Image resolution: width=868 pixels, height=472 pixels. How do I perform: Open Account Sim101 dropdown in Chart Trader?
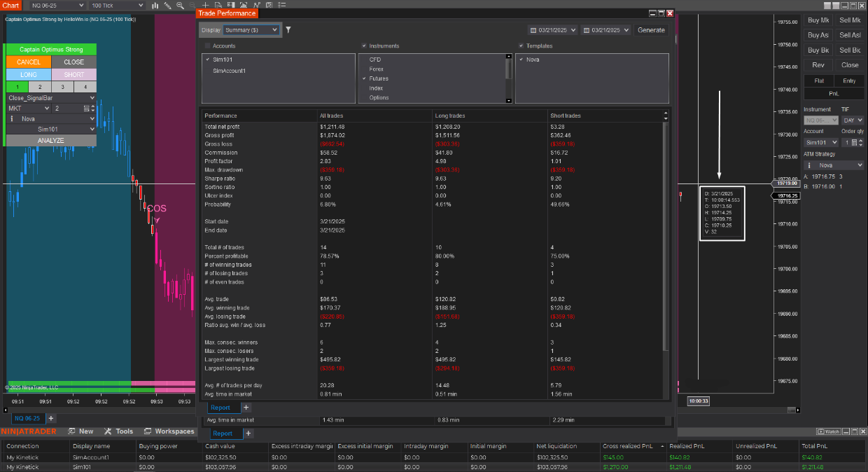(x=820, y=142)
